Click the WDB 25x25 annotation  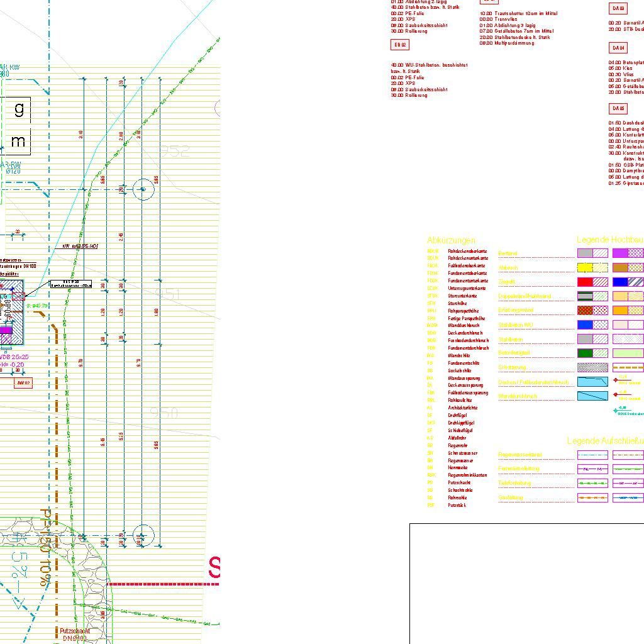point(15,357)
